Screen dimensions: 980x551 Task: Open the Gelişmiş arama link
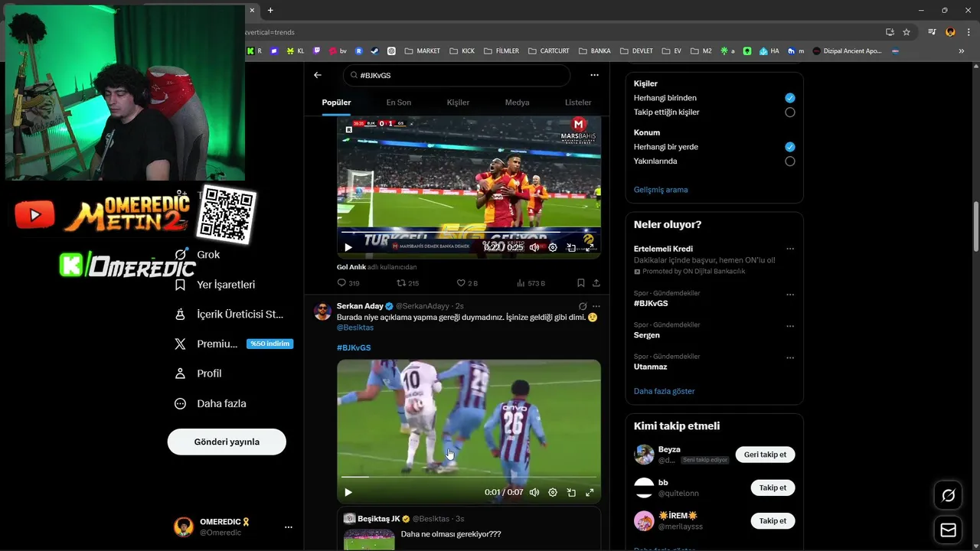[661, 190]
